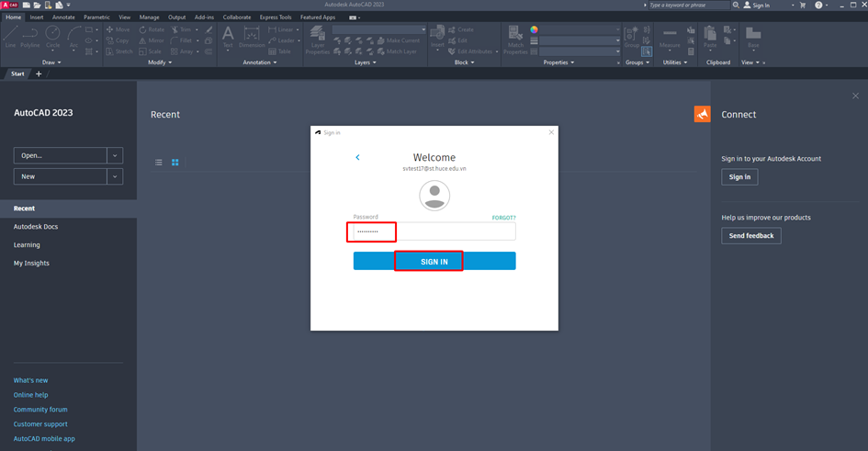Expand the Open button dropdown arrow

click(115, 155)
